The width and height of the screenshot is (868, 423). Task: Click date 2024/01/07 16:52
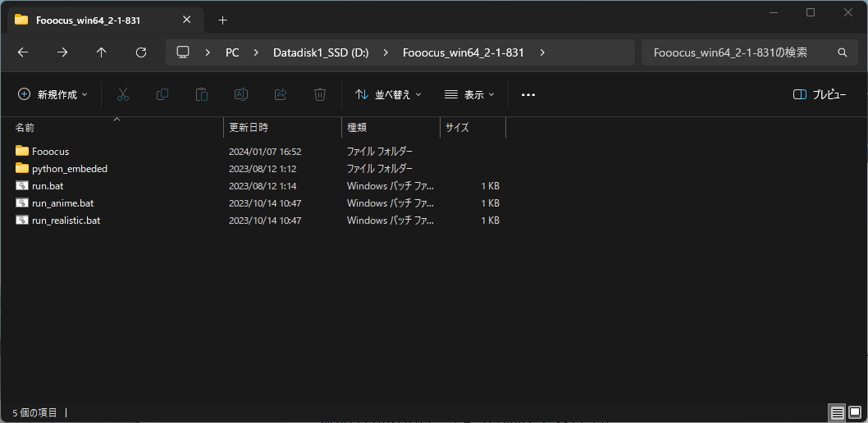point(265,151)
